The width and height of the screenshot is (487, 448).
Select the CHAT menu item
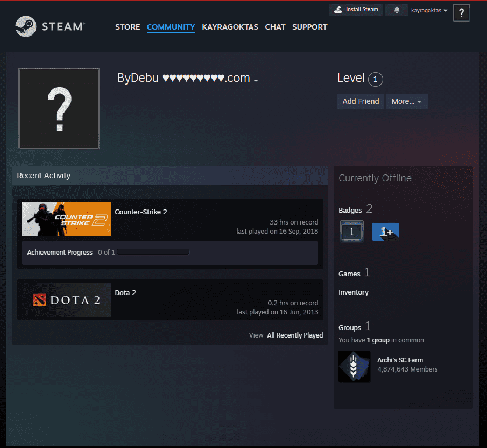point(275,27)
